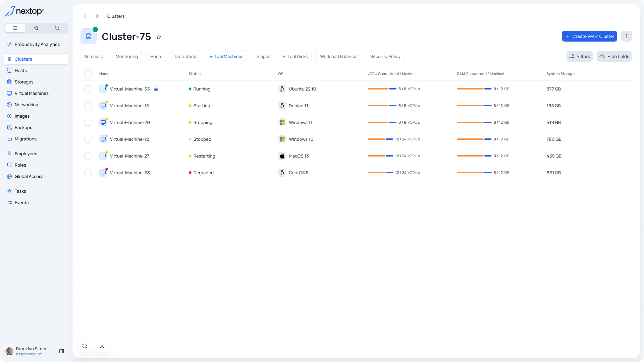The image size is (644, 362).
Task: Click the 877 GB storage value
Action: (x=553, y=89)
